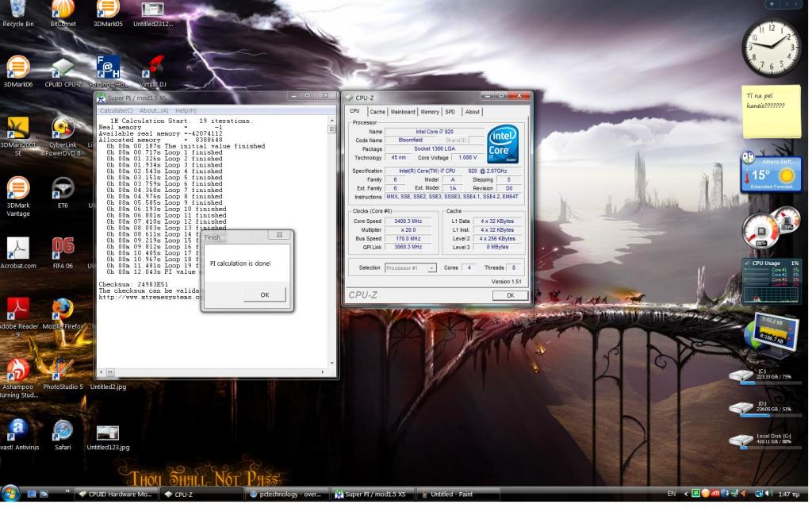Open the Help menu in Super PI
The height and width of the screenshot is (508, 812).
(186, 110)
